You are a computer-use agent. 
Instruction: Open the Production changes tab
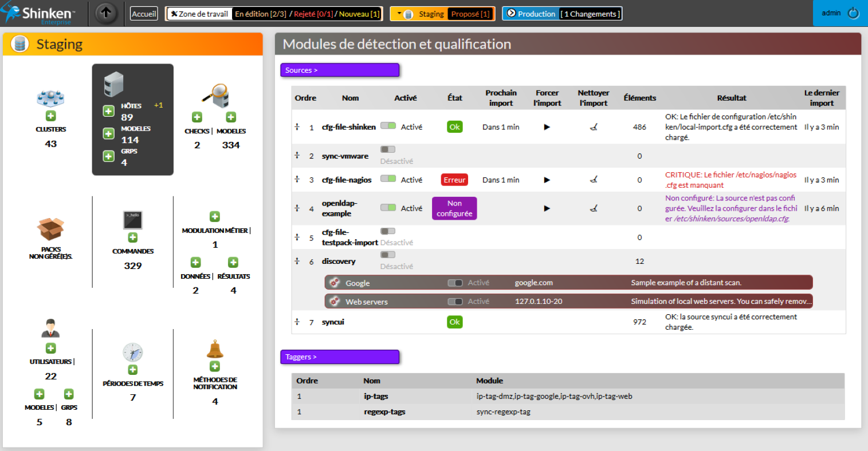coord(561,14)
